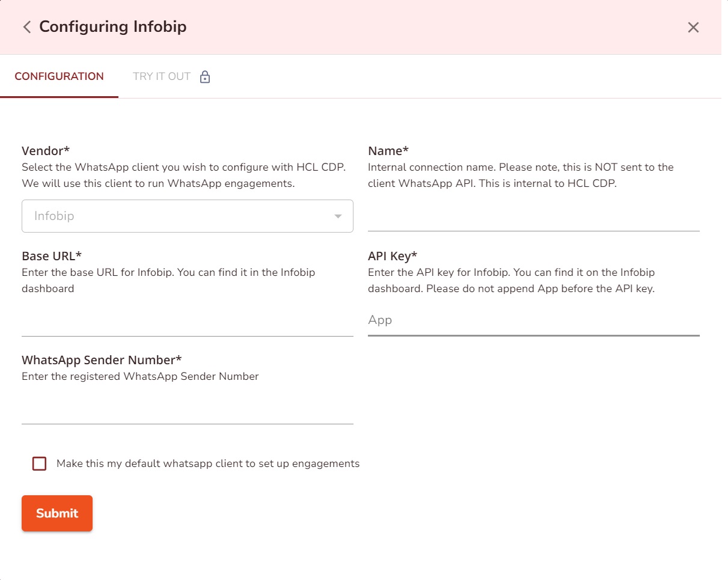
Task: Open the Try It Out tab
Action: (162, 76)
